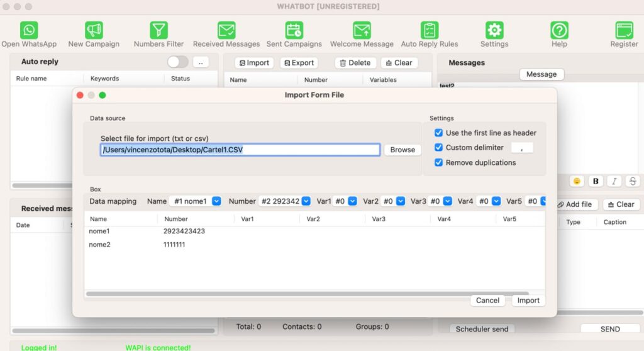Click Browse to choose a file
Screen dimensions: 644x351
click(402, 150)
